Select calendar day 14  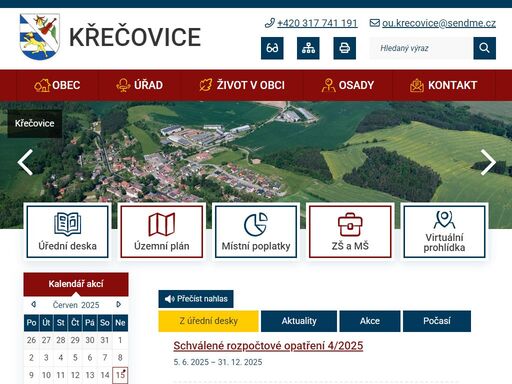click(x=105, y=375)
